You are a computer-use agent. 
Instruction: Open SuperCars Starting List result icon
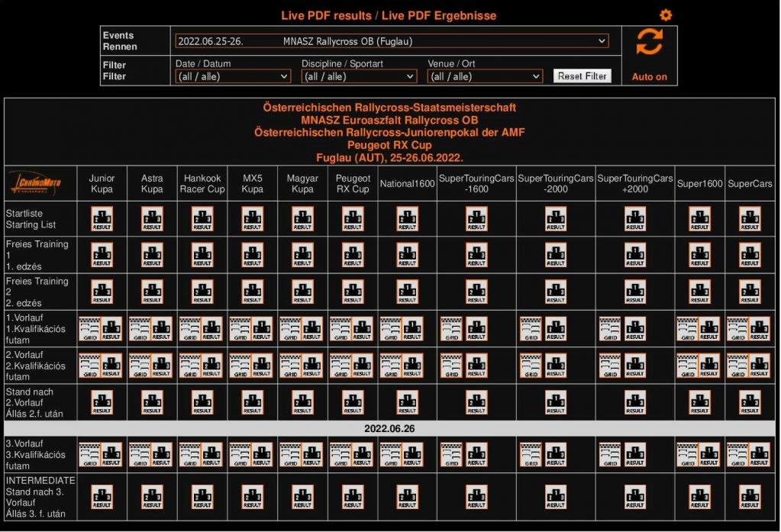pos(750,218)
